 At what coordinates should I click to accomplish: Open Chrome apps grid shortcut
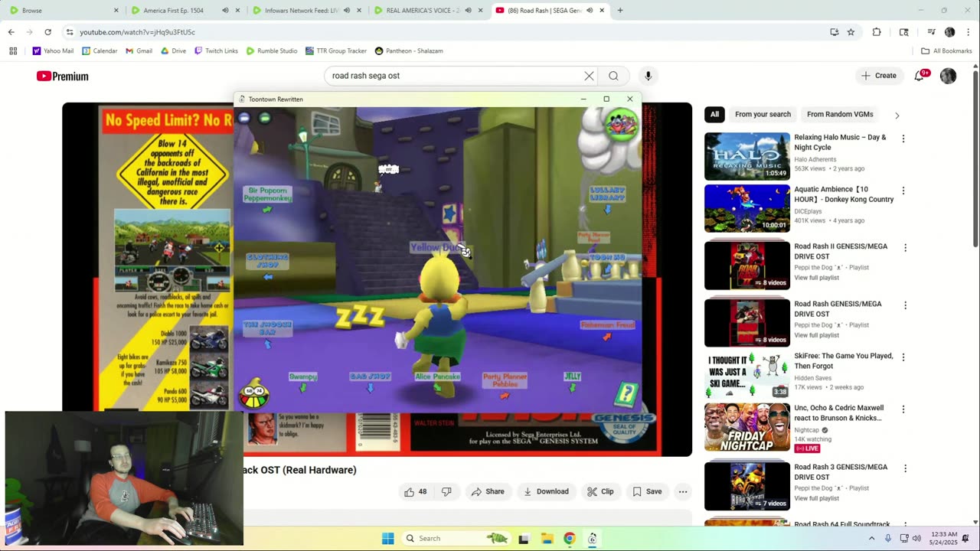(13, 51)
